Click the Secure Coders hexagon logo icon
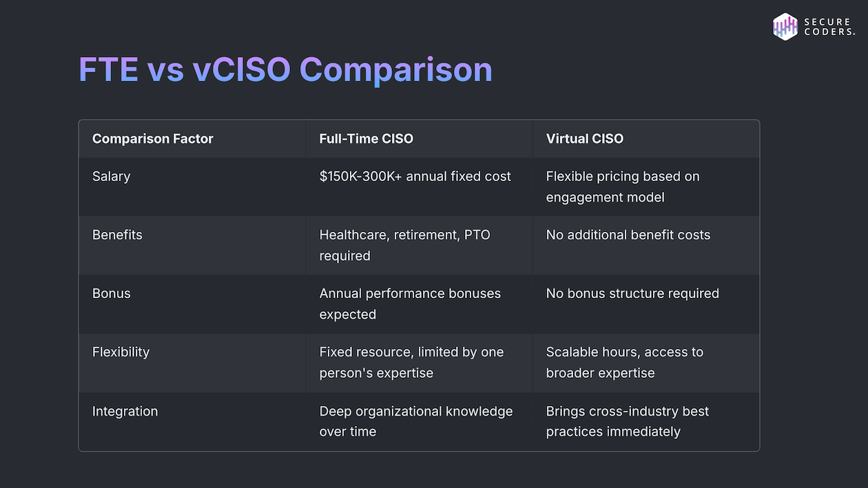The height and width of the screenshot is (488, 868). click(x=785, y=27)
